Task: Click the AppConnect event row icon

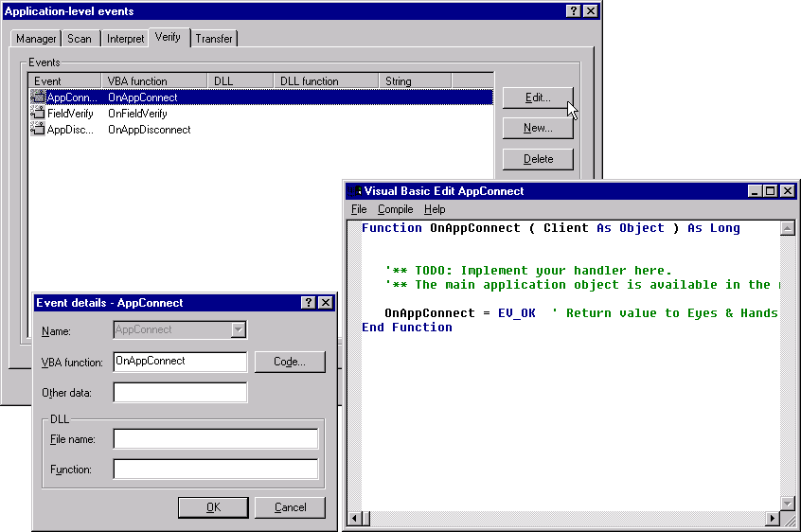Action: [x=38, y=98]
